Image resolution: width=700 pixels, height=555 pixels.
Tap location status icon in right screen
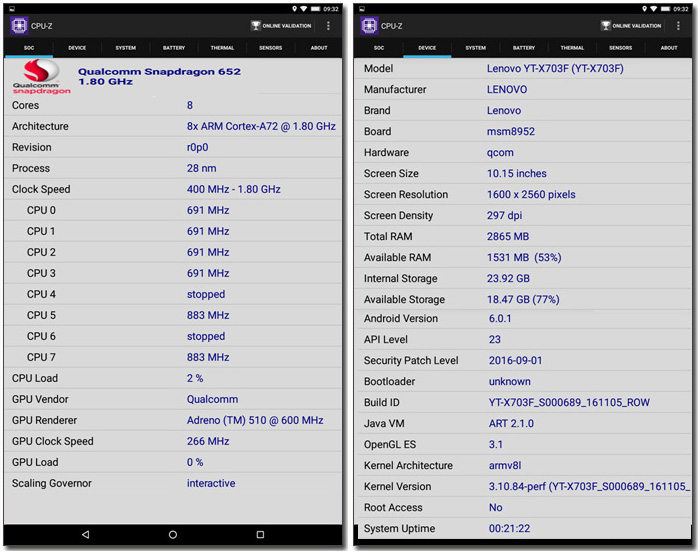(644, 8)
